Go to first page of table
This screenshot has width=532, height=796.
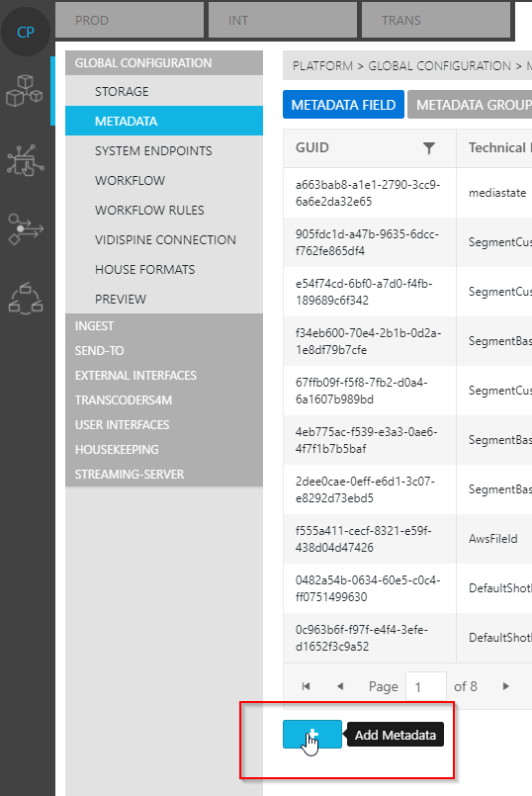(306, 686)
